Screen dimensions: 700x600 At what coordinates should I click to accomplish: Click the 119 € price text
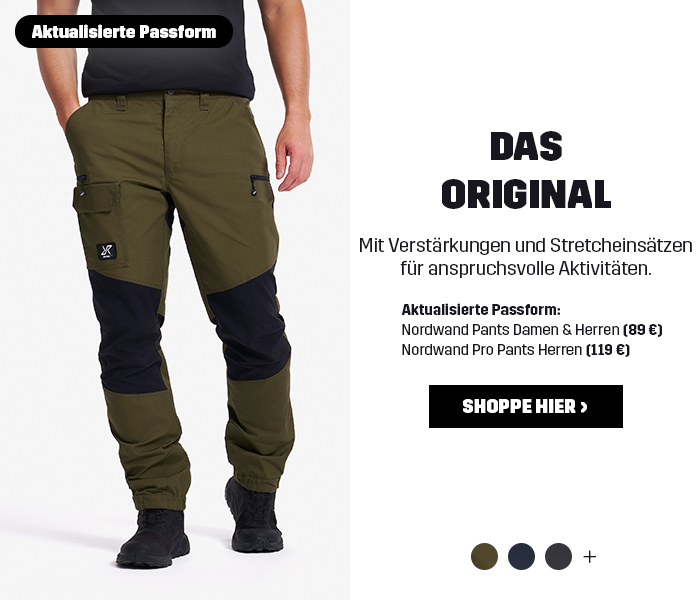pos(608,350)
